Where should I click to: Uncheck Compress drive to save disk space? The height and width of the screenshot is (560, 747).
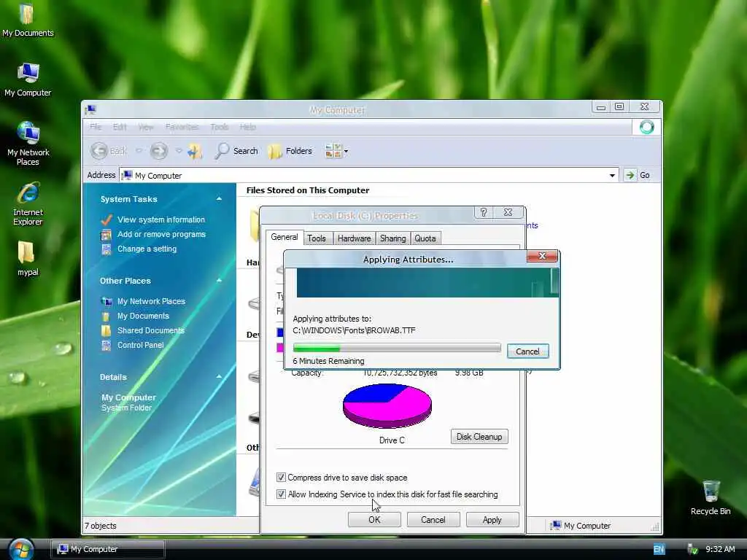(x=281, y=477)
